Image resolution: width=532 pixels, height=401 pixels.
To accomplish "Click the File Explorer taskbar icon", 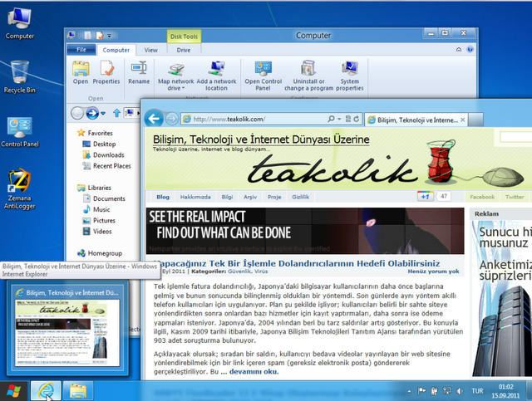I will tap(78, 391).
